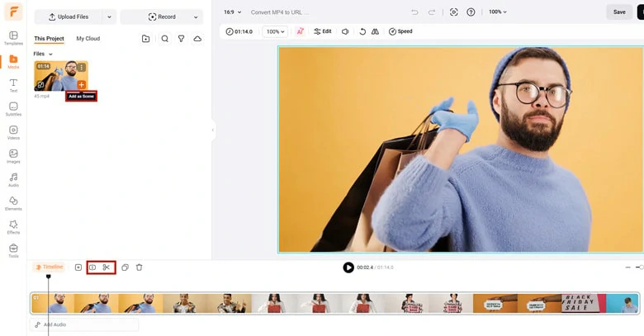
Task: Adjust volume with speaker icon
Action: pos(345,31)
